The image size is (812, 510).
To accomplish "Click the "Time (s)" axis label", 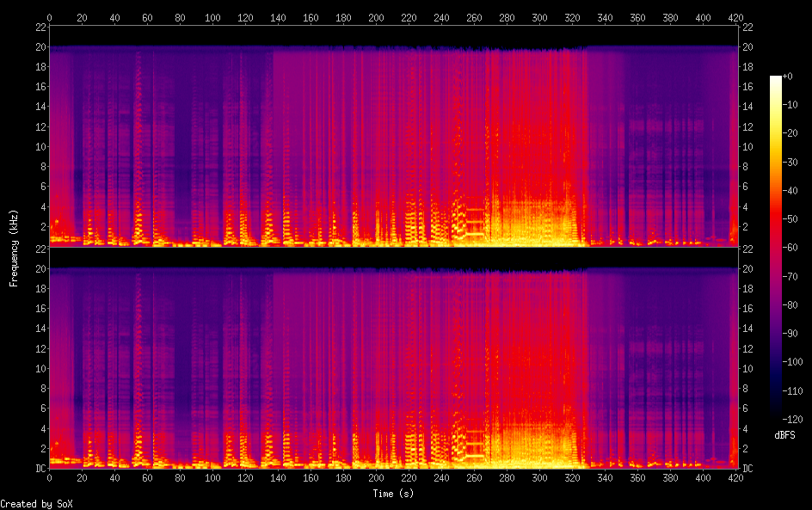I will 393,493.
